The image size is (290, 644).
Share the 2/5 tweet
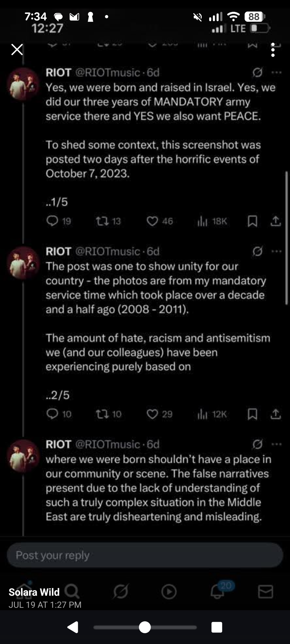point(275,414)
